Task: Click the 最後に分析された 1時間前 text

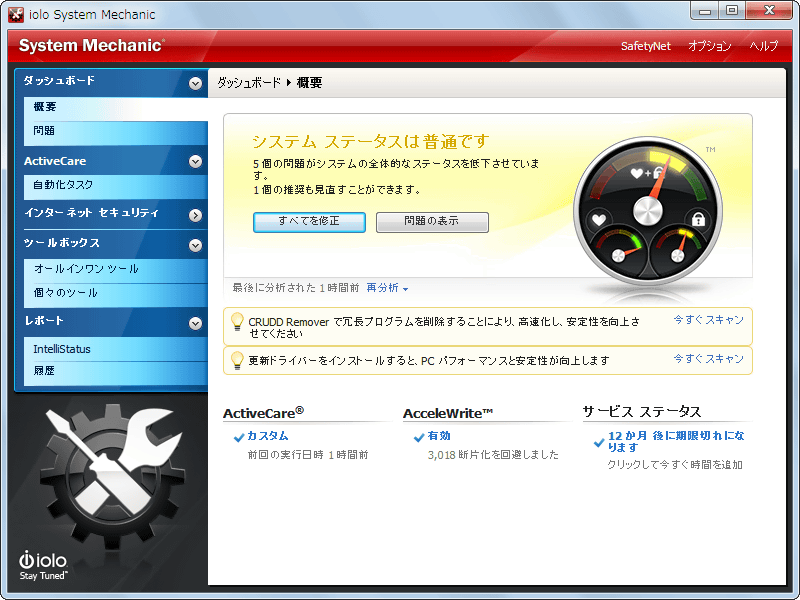Action: pyautogui.click(x=296, y=288)
